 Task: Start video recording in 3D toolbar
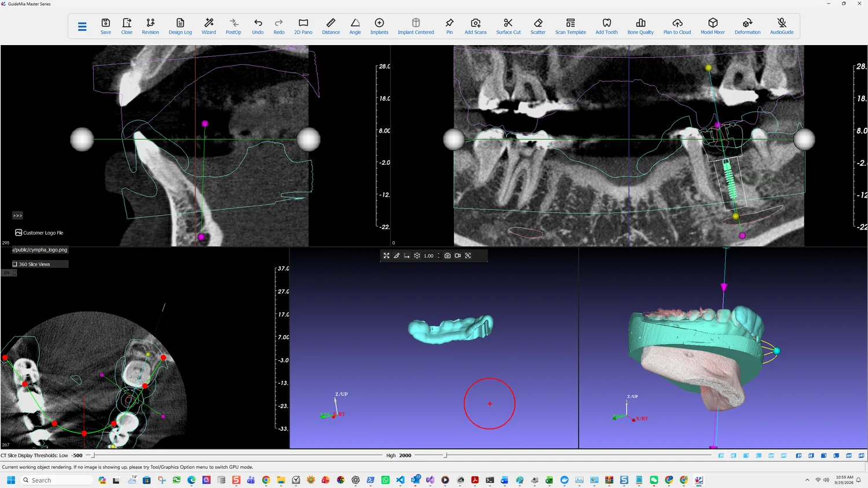458,256
